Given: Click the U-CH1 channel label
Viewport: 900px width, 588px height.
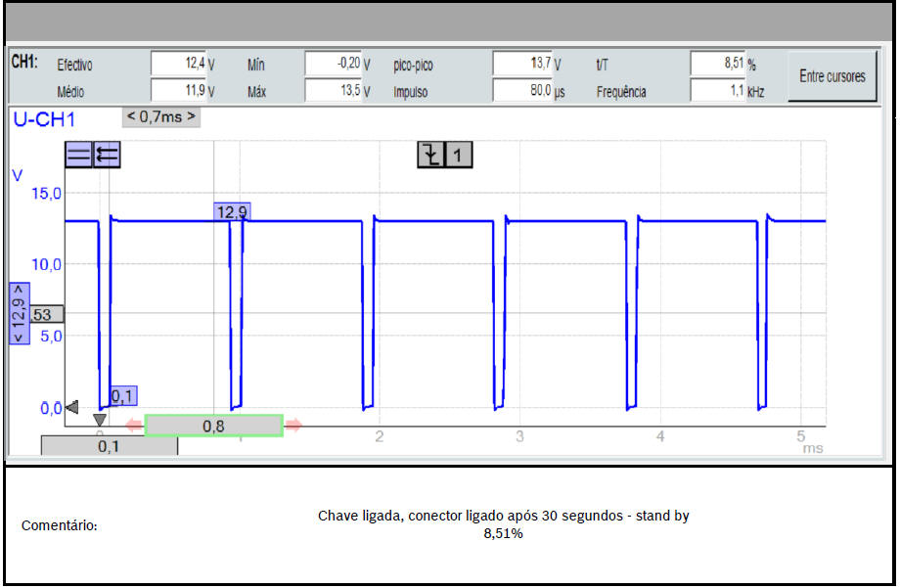Looking at the screenshot, I should click(44, 120).
